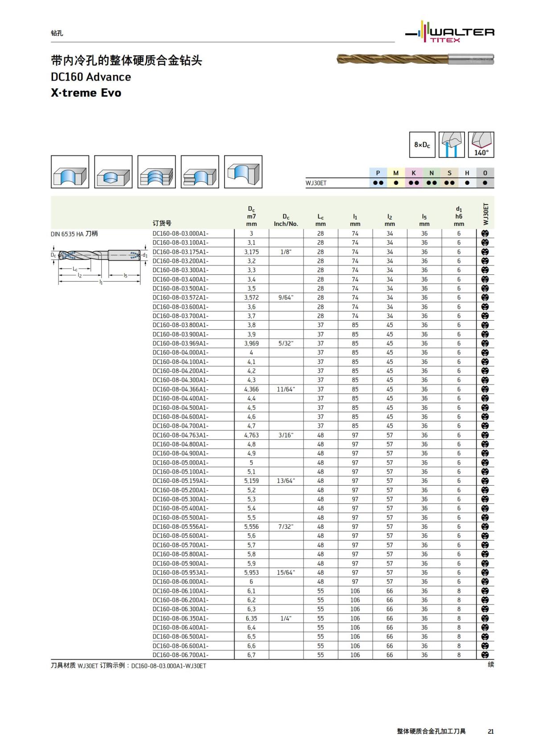Click the internal coolant drill icon
This screenshot has width=535, height=756.
click(452, 145)
